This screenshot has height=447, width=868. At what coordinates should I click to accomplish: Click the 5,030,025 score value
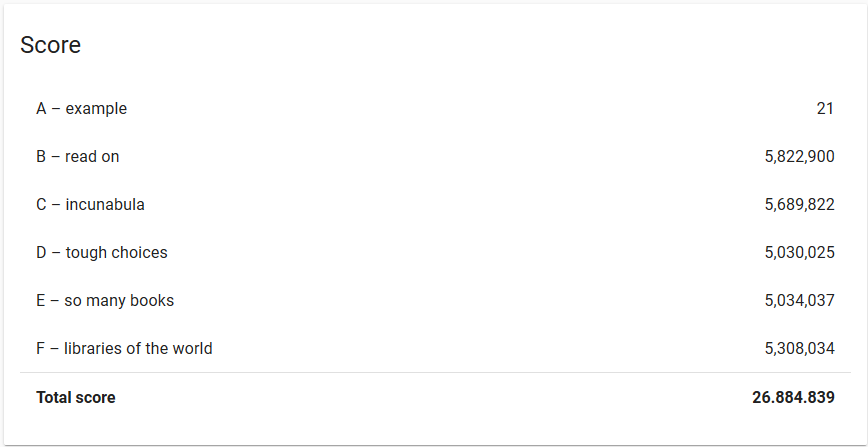(x=799, y=253)
